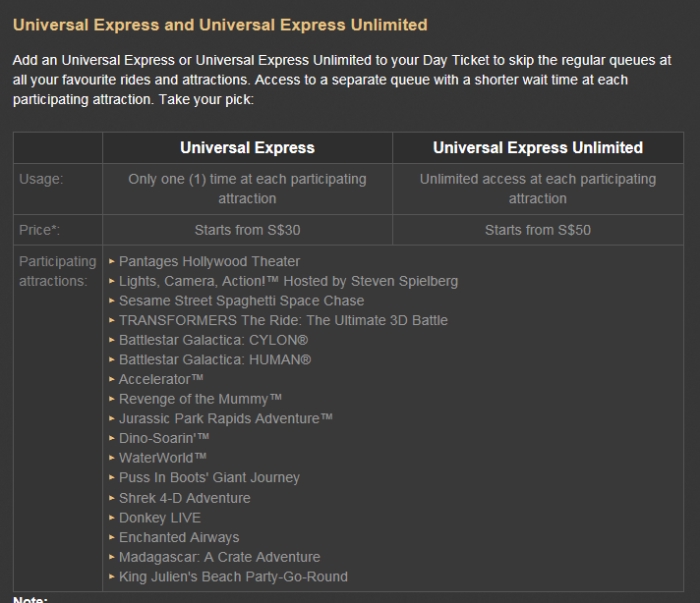Click the 'Donkey LIVE' attraction item
The height and width of the screenshot is (603, 700).
[160, 517]
